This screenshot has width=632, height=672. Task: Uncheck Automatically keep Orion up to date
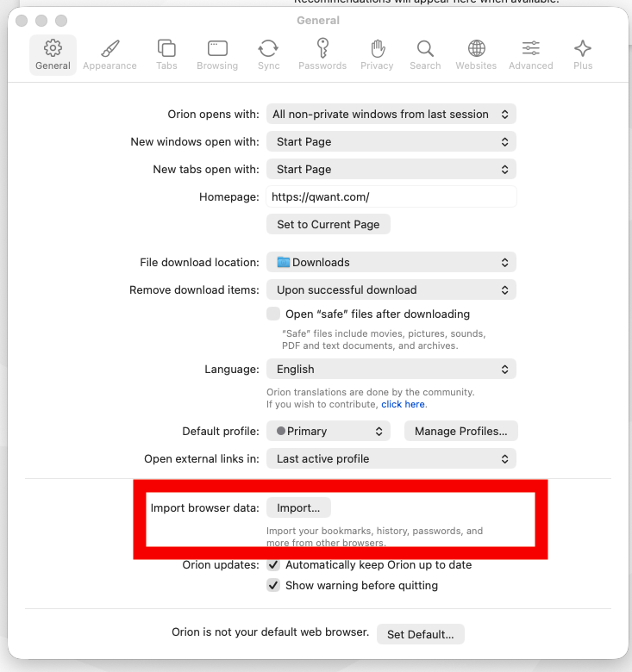[x=273, y=565]
